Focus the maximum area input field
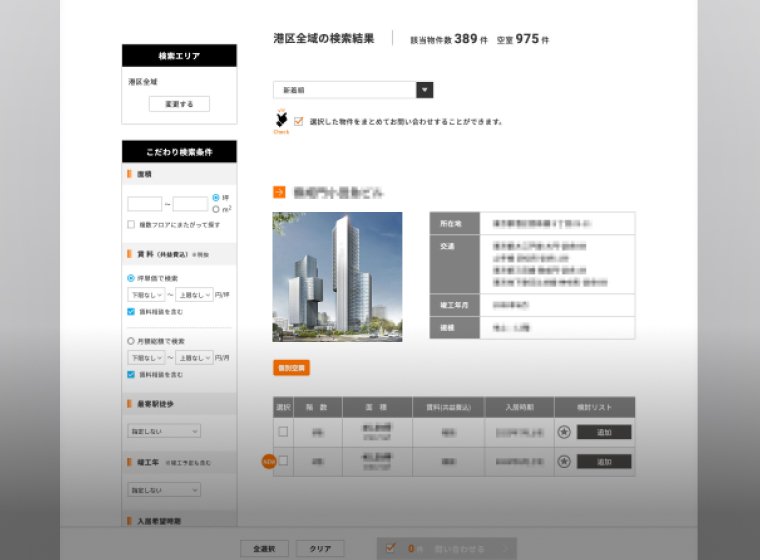The image size is (760, 560). 190,204
